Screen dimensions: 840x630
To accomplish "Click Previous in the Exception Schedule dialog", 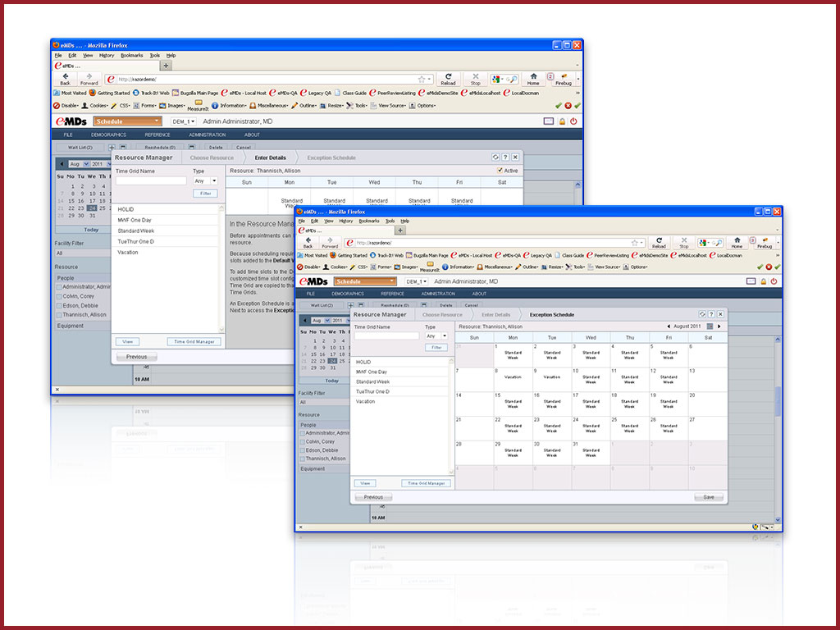I will [x=373, y=497].
